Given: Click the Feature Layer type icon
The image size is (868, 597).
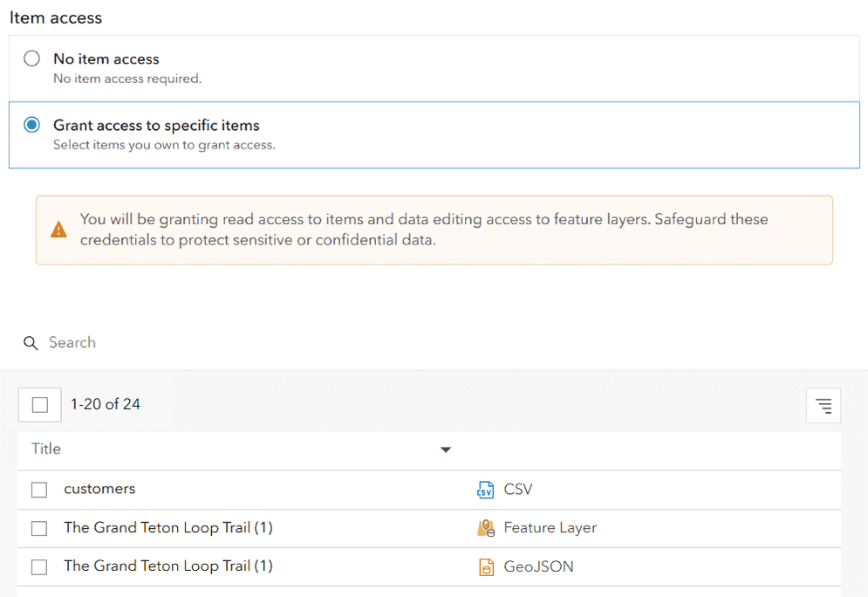Looking at the screenshot, I should click(486, 528).
